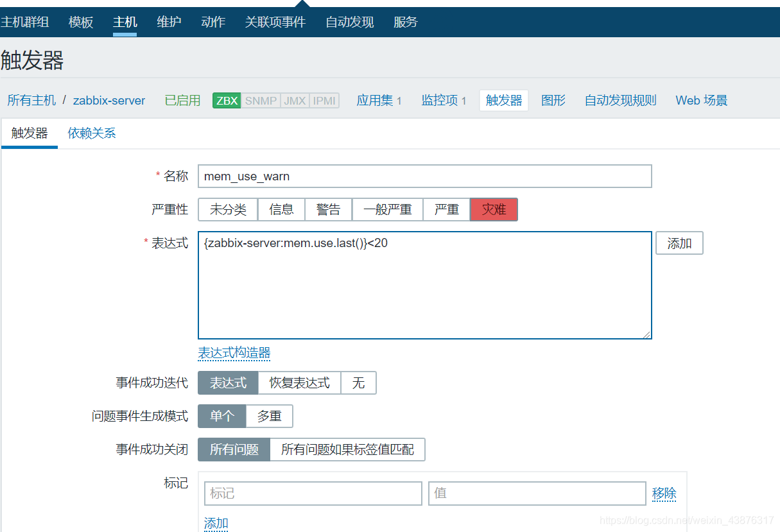Viewport: 780px width, 532px height.
Task: Select 恢复表达式 option
Action: (x=299, y=382)
